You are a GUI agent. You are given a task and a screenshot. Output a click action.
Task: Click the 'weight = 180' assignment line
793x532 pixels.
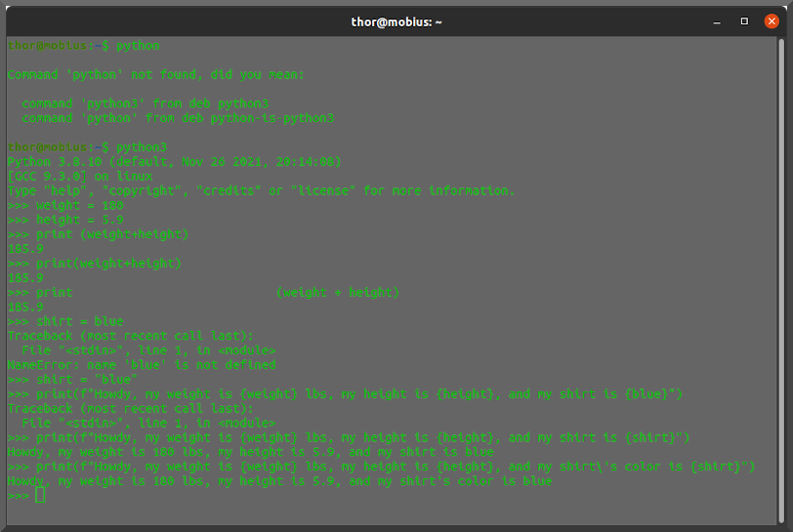point(79,205)
